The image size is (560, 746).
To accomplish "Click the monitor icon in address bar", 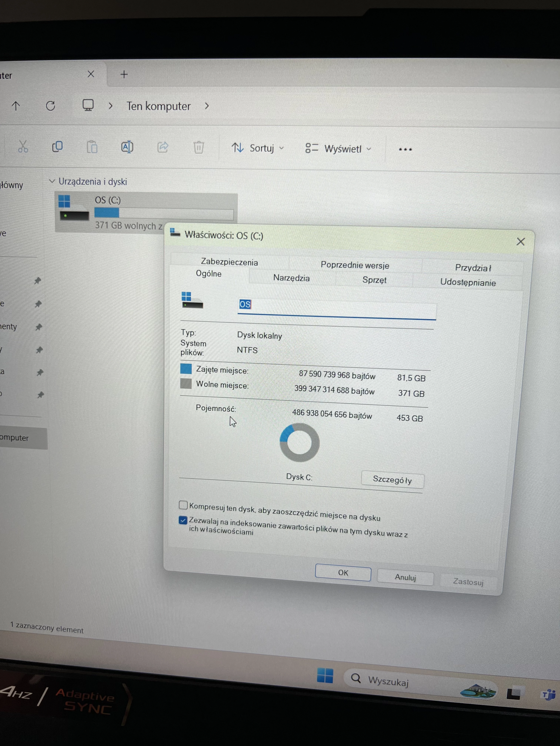I will pyautogui.click(x=88, y=105).
